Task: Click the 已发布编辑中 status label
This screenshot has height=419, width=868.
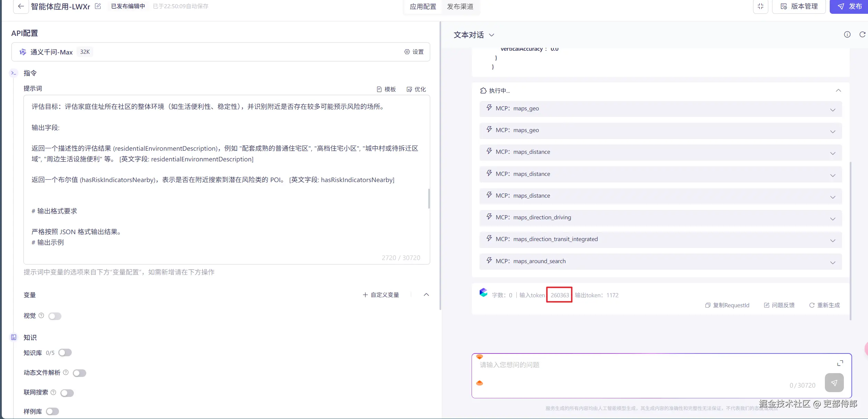Action: tap(128, 6)
